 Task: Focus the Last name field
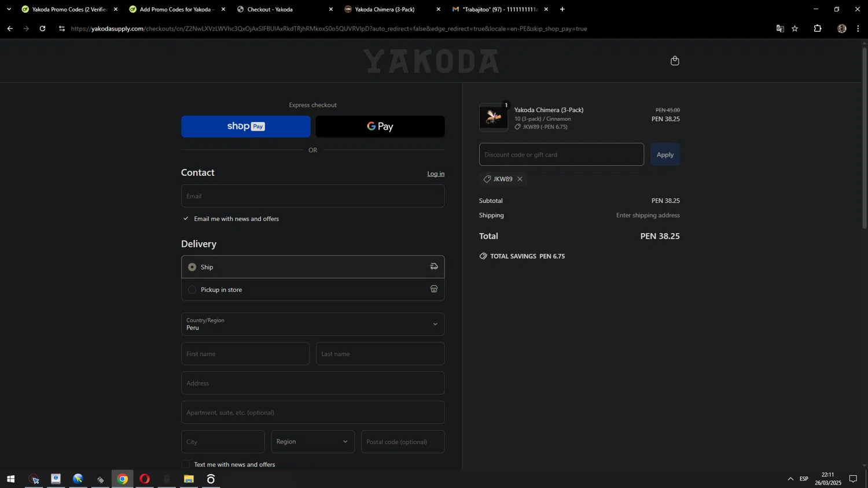[380, 354]
